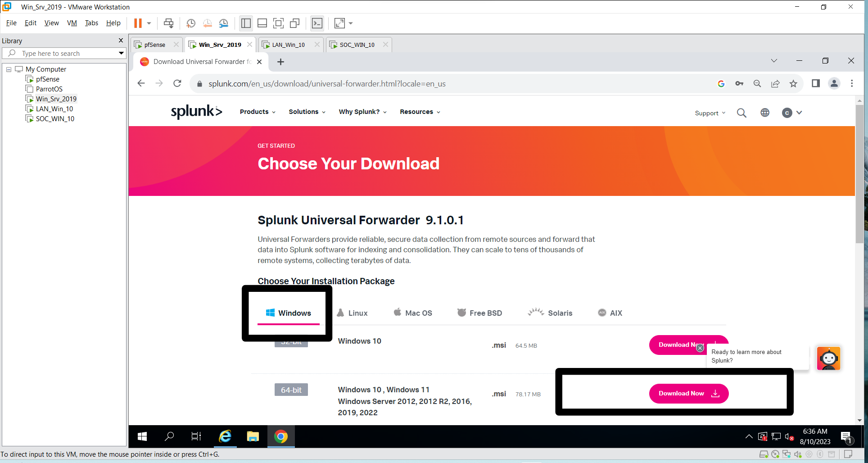This screenshot has height=463, width=868.
Task: Open the Splunk user account dropdown
Action: (x=792, y=113)
